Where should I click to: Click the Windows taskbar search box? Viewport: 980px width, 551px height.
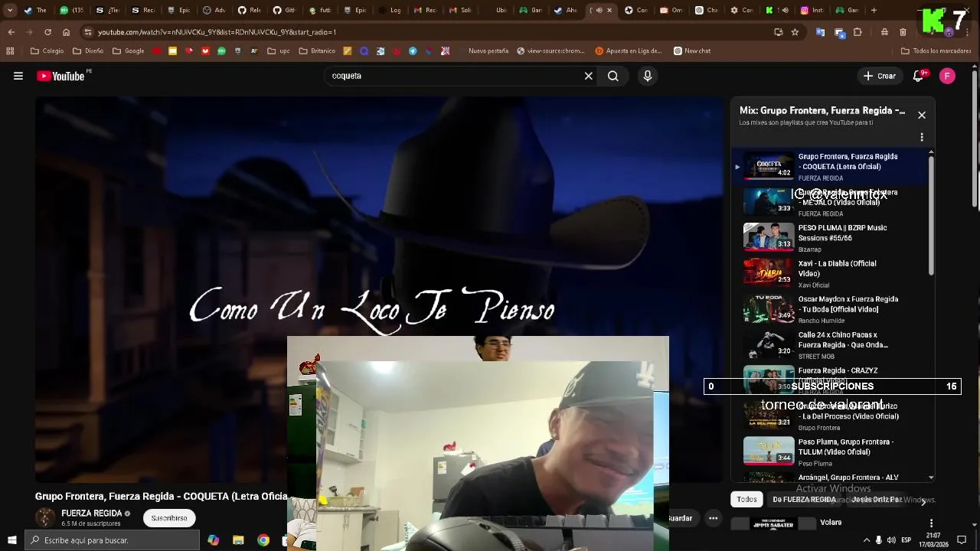(x=112, y=540)
